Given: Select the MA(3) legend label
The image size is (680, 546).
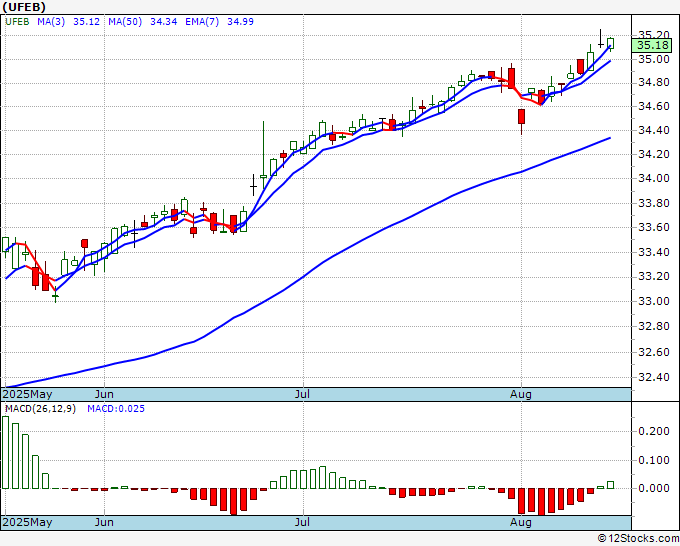Looking at the screenshot, I should coord(51,22).
